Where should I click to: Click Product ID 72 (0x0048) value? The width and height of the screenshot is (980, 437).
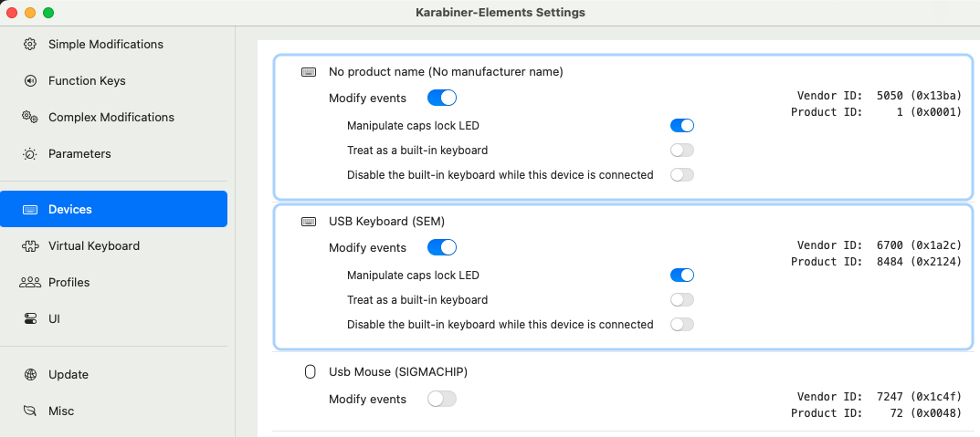(x=925, y=412)
